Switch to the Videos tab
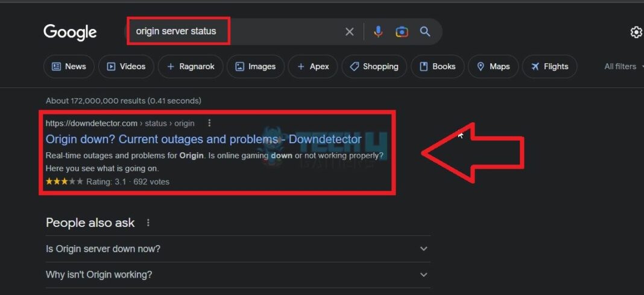The width and height of the screenshot is (644, 295). 126,66
